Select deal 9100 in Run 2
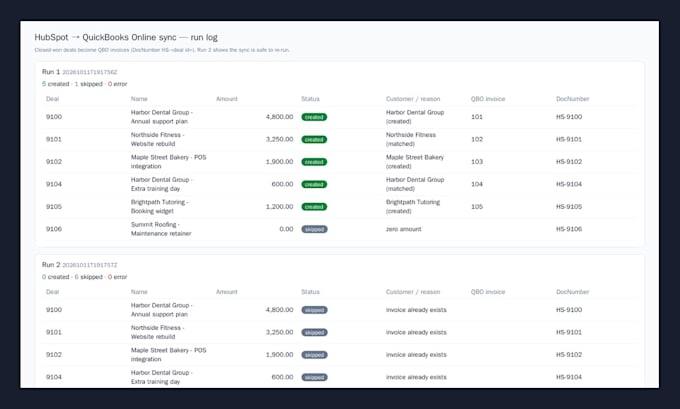This screenshot has height=409, width=680. click(x=54, y=310)
